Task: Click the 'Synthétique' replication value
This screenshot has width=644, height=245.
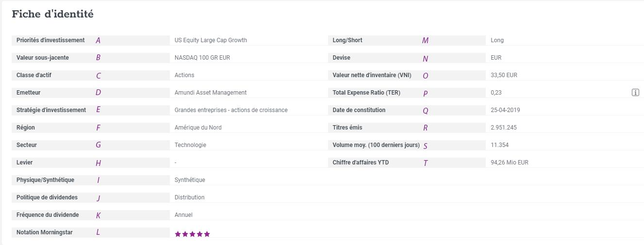Action: 190,180
